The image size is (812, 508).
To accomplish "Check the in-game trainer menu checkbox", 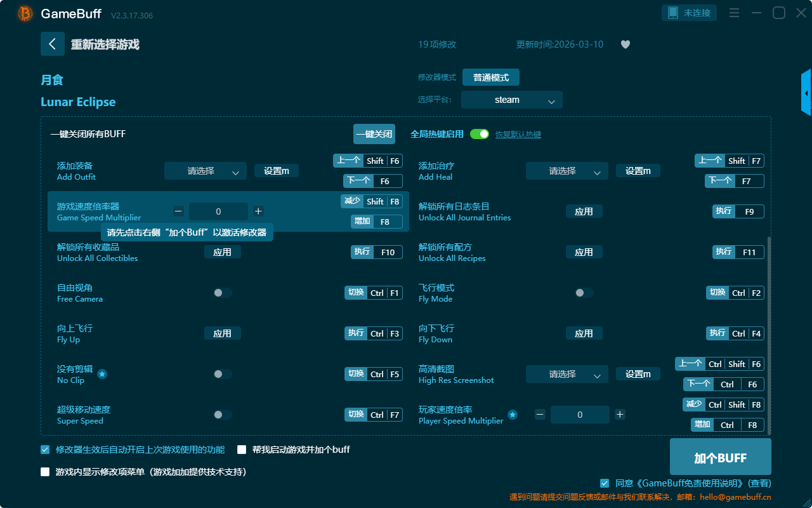I will pyautogui.click(x=45, y=472).
